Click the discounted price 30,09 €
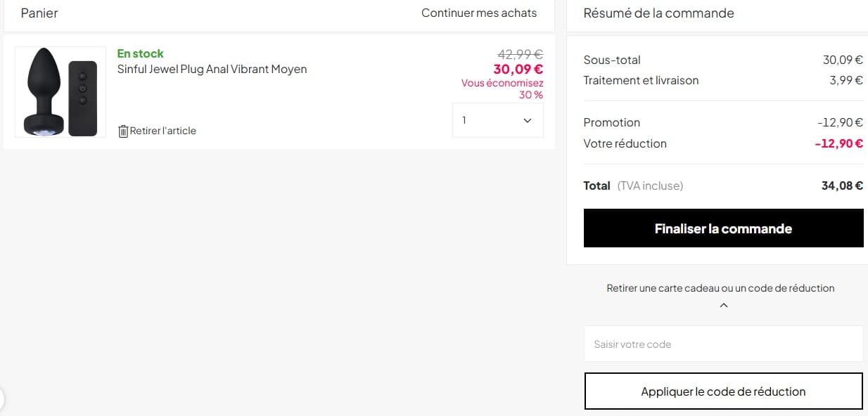Viewport: 868px width, 416px height. click(518, 69)
